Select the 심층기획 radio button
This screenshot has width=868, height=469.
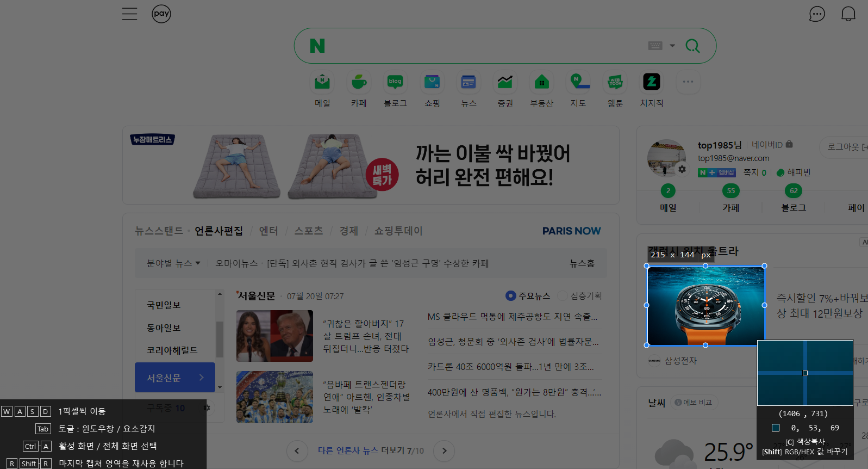pyautogui.click(x=563, y=295)
